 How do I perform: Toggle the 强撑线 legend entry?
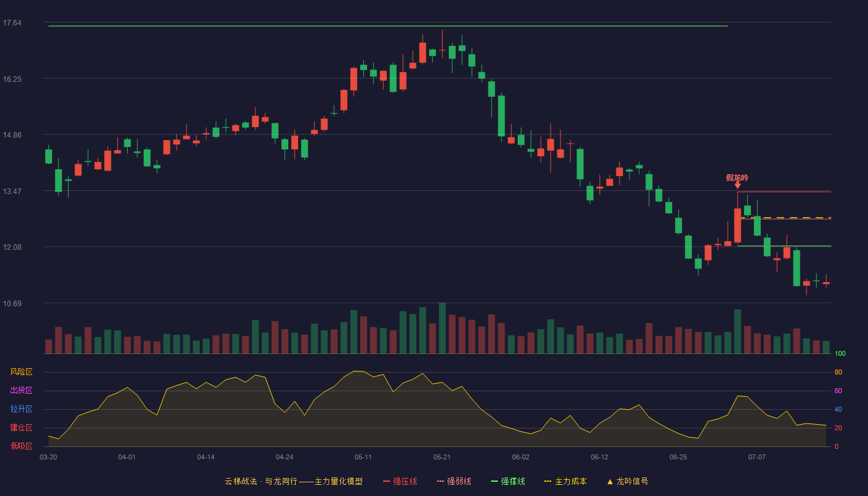[x=508, y=481]
